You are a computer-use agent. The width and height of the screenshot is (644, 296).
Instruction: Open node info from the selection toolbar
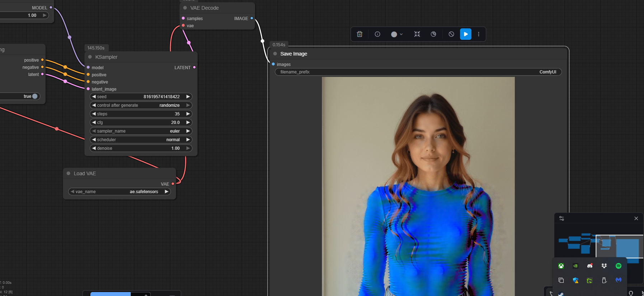377,34
